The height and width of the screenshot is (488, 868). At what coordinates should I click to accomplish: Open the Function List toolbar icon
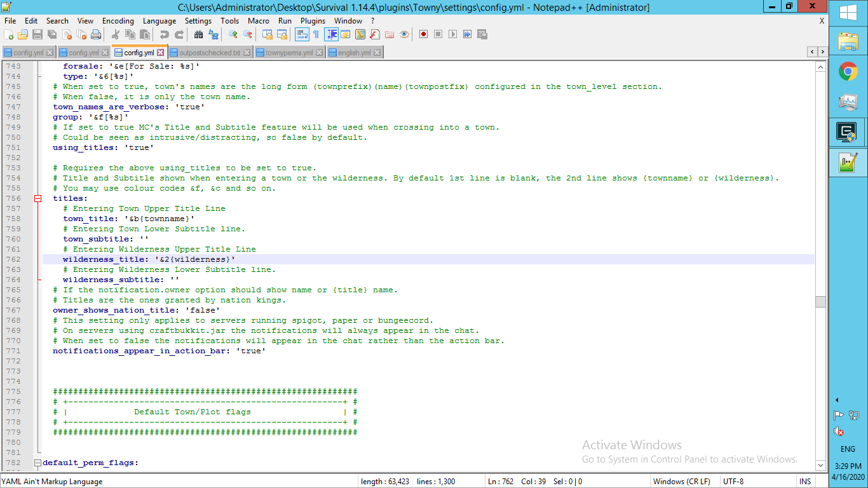pos(375,34)
